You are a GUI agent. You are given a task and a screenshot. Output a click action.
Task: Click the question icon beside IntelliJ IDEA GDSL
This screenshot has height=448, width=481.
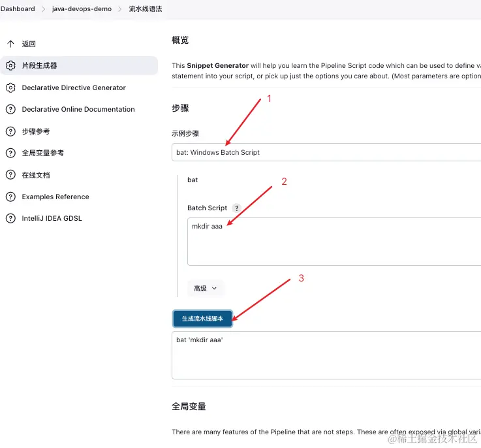[10, 218]
